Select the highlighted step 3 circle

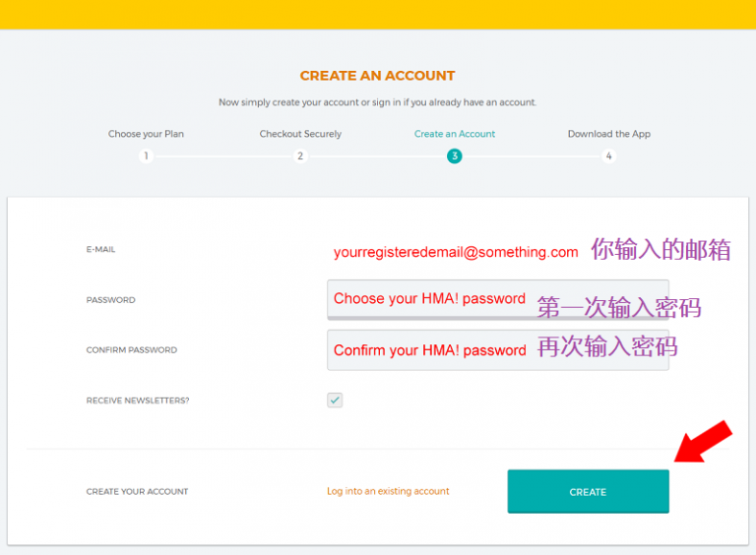[x=454, y=155]
